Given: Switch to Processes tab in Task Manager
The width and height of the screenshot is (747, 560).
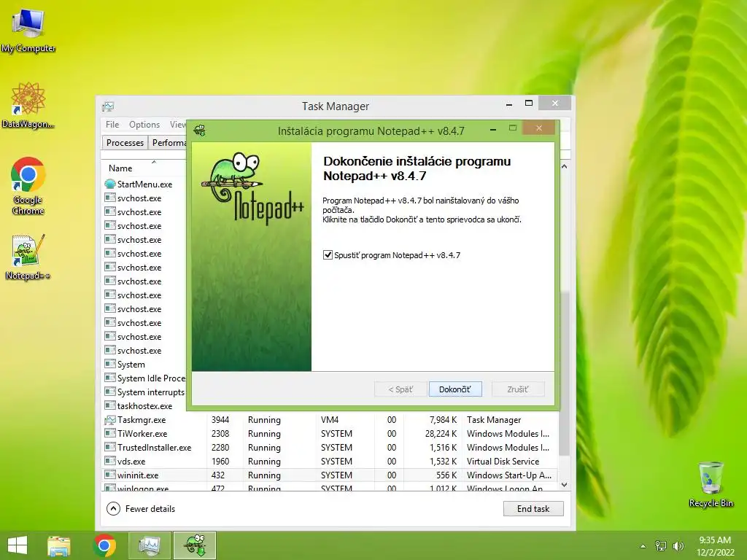Looking at the screenshot, I should click(125, 142).
